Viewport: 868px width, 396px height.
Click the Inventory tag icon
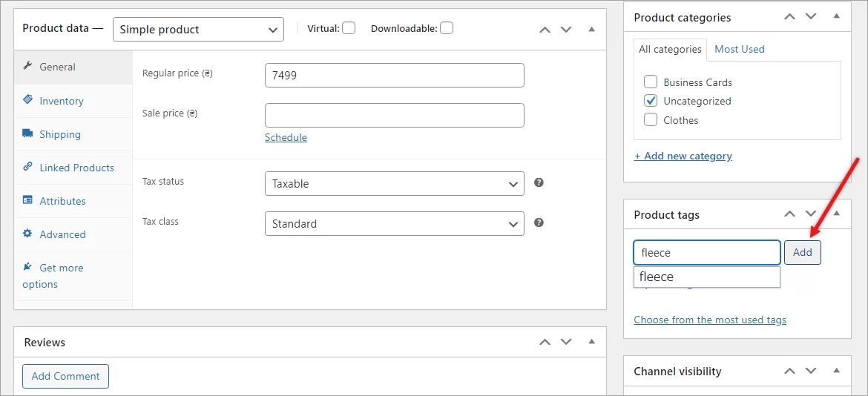28,99
